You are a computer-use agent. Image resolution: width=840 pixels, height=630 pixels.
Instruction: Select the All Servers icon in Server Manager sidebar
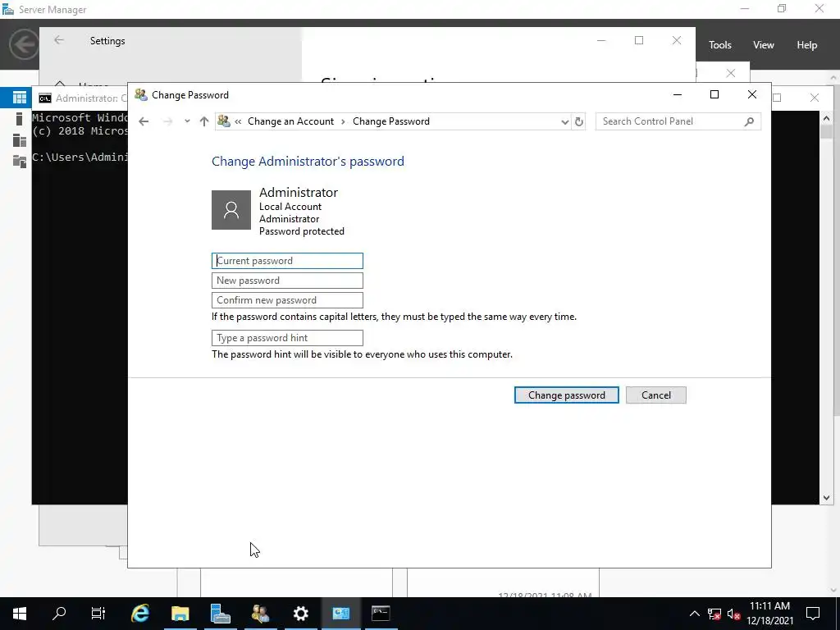(x=20, y=140)
